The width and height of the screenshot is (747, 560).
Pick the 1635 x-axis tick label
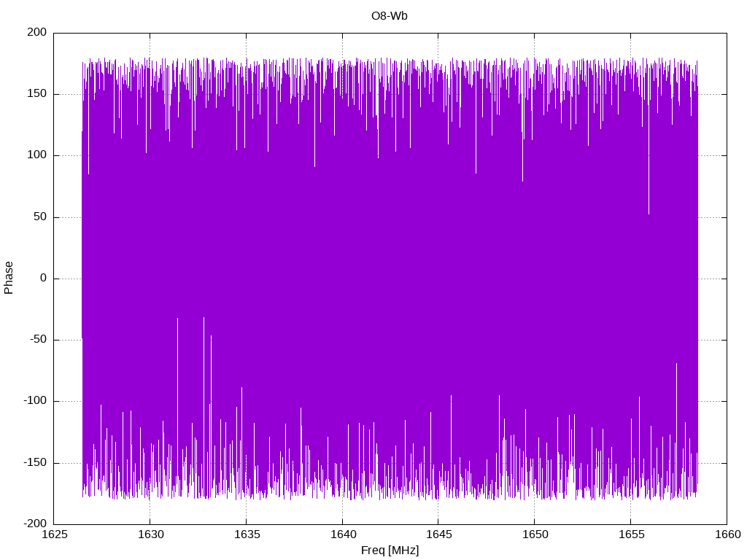point(247,534)
